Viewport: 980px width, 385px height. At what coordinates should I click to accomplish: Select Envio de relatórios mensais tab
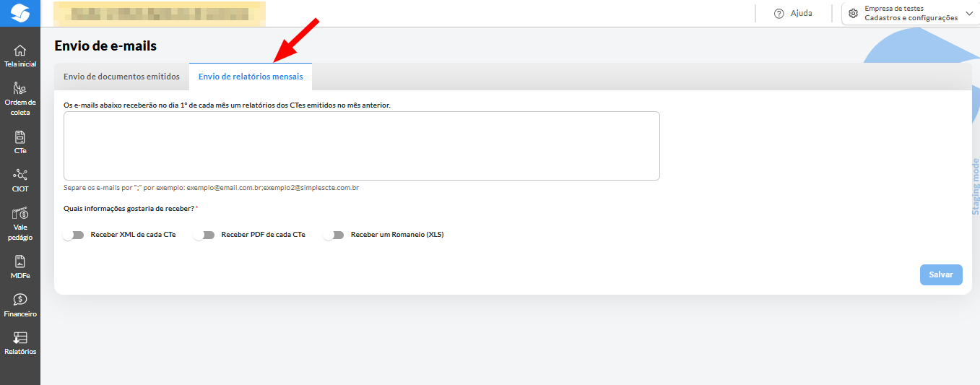coord(251,77)
